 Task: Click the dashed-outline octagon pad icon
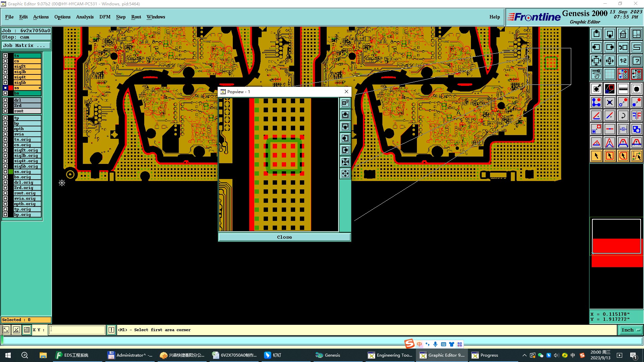[637, 89]
